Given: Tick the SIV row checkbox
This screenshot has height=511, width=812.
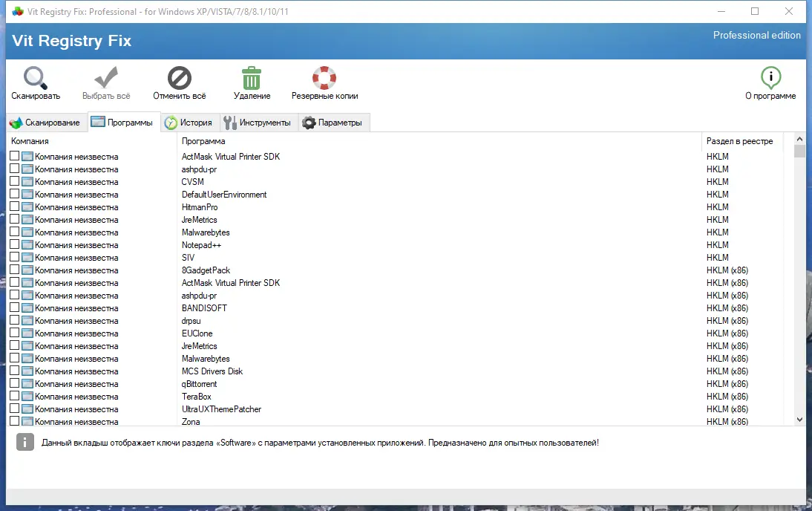Looking at the screenshot, I should (x=15, y=257).
